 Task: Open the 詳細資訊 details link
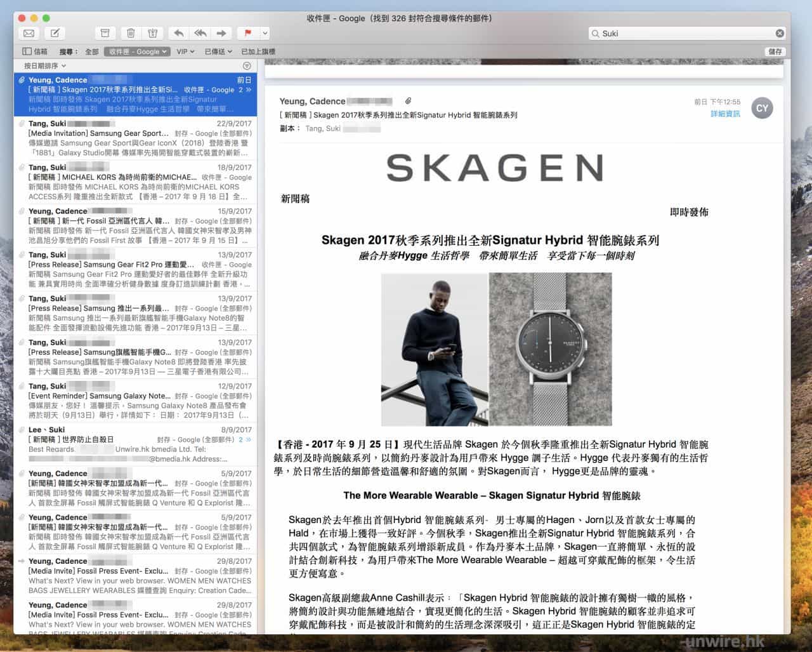pyautogui.click(x=725, y=114)
